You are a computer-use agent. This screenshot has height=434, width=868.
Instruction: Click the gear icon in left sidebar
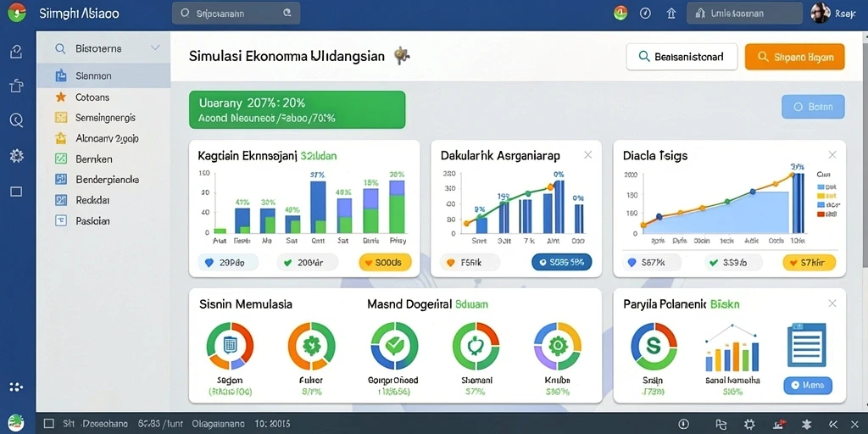[17, 156]
